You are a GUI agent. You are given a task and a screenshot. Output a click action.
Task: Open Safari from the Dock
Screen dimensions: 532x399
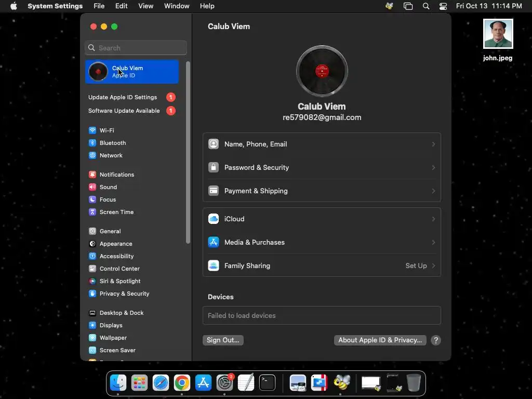[161, 383]
